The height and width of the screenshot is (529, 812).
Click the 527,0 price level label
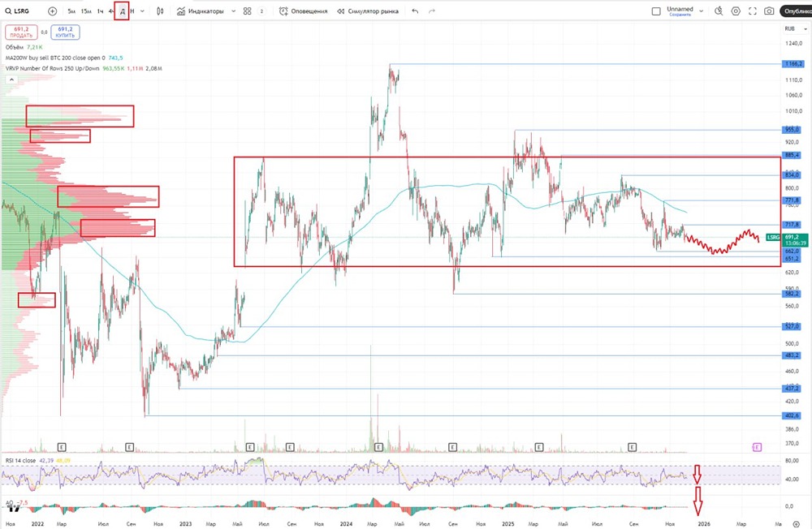793,327
